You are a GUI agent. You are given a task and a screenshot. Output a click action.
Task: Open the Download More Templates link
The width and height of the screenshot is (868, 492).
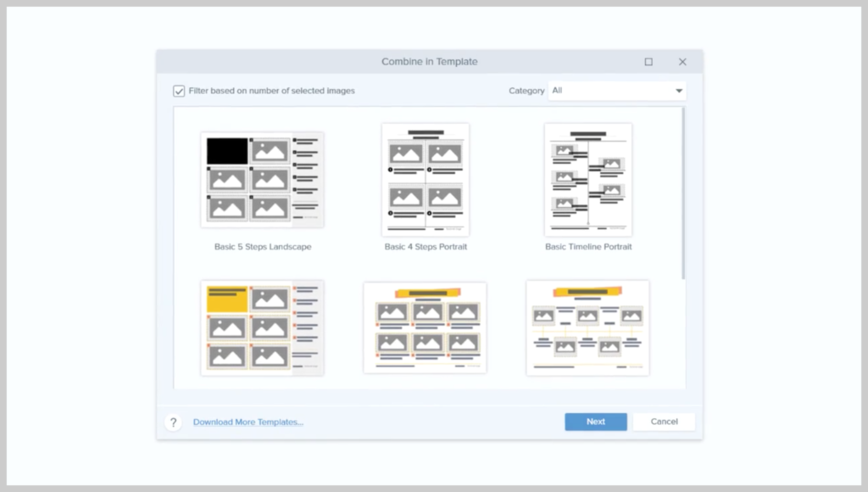pos(248,422)
